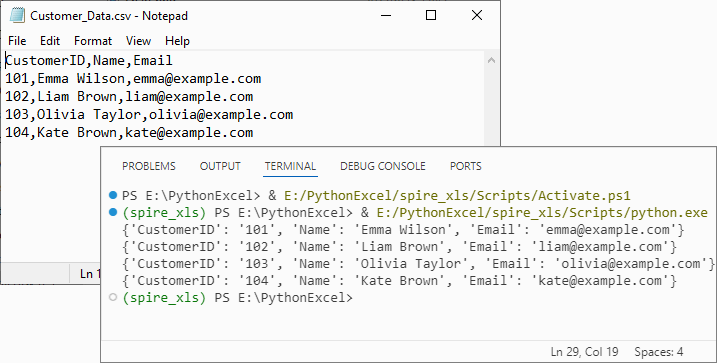This screenshot has height=363, width=717.
Task: Click the Spaces: 4 indentation setting
Action: (658, 352)
